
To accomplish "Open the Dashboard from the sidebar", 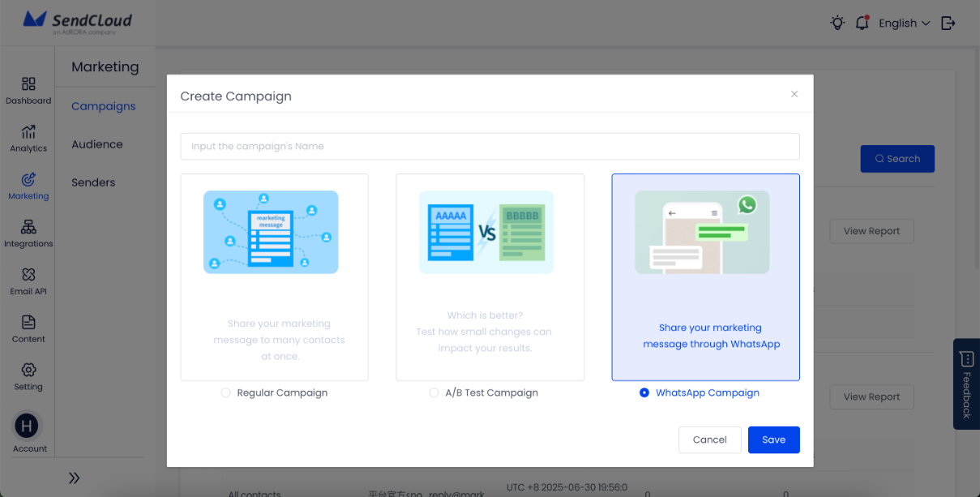I will pyautogui.click(x=28, y=89).
